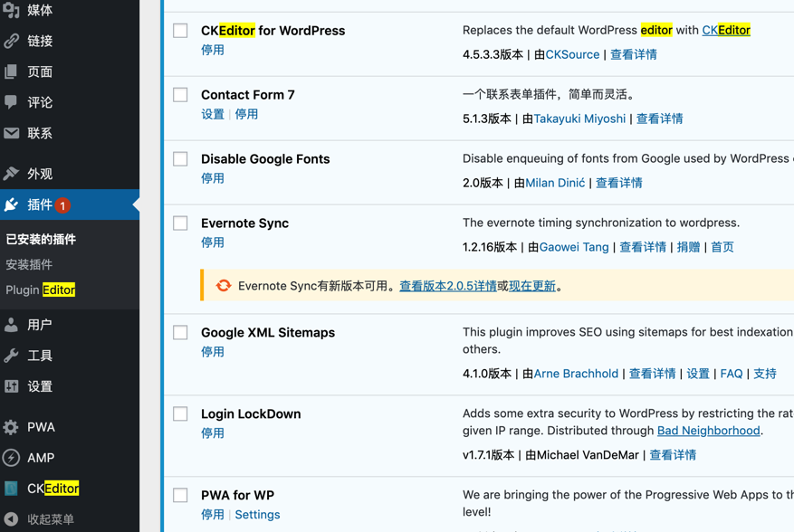
Task: Click the Contact (联系) envelope icon
Action: point(11,133)
